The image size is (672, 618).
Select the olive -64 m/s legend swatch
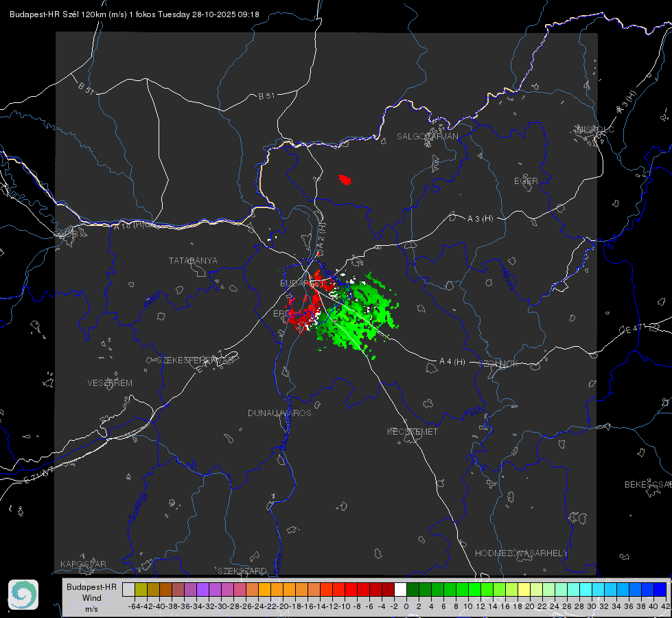(x=141, y=589)
